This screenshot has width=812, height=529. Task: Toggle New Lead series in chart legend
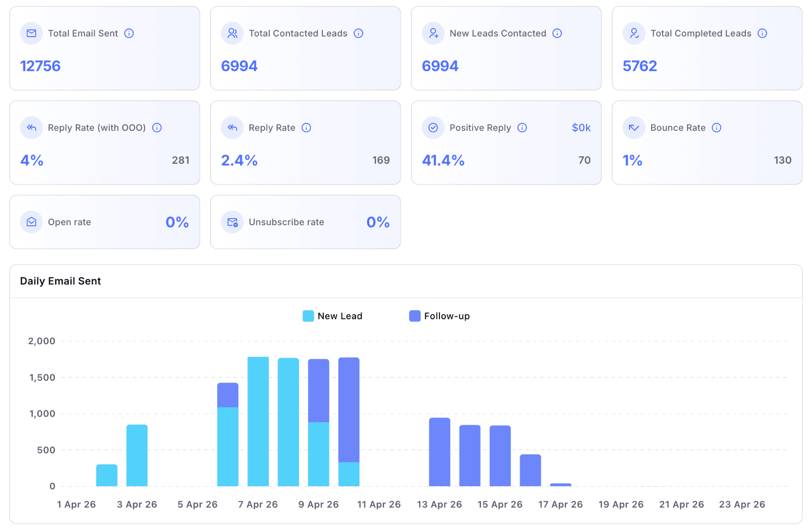(308, 316)
